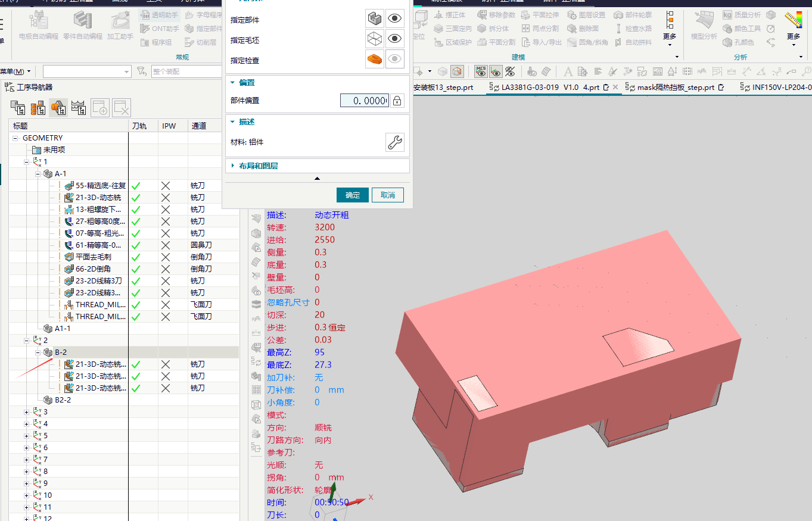Select the B2-2 geometry node
812x521 pixels.
pyautogui.click(x=63, y=400)
